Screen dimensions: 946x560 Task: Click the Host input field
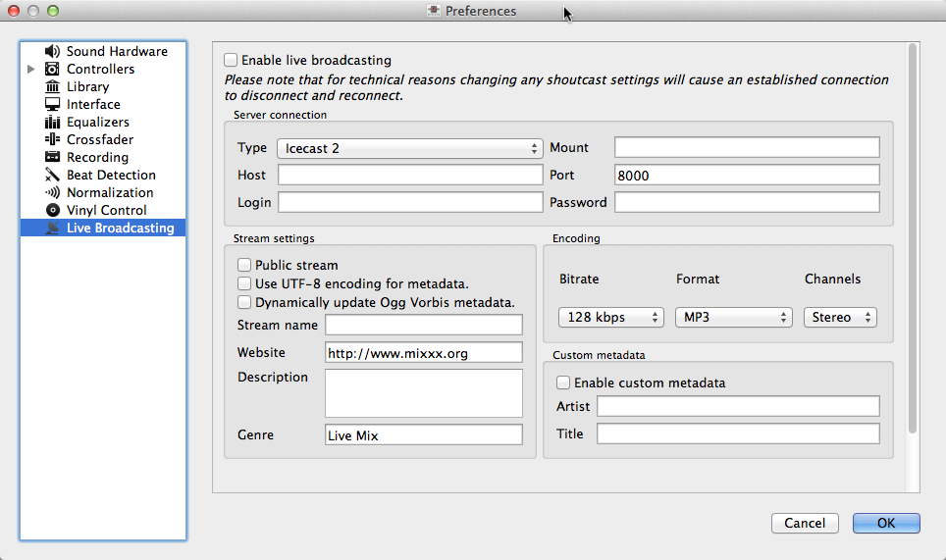pos(410,176)
